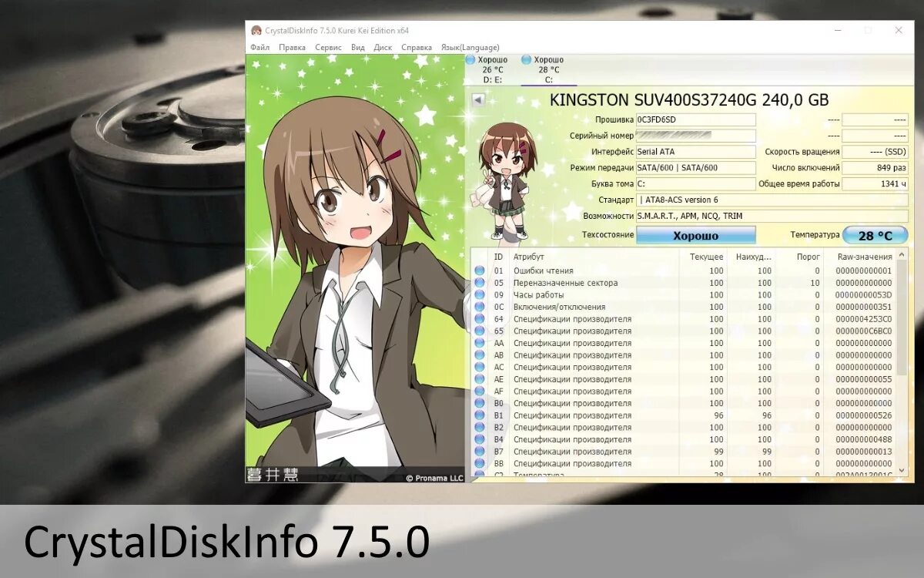This screenshot has width=924, height=578.
Task: Click the power-on count value 849 раз
Action: 875,168
